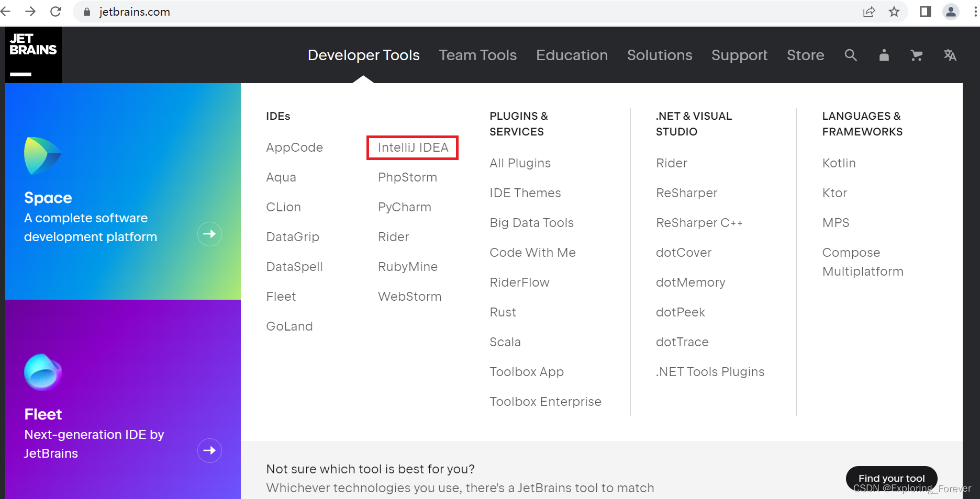980x499 pixels.
Task: Open the RubyMine link
Action: [408, 267]
